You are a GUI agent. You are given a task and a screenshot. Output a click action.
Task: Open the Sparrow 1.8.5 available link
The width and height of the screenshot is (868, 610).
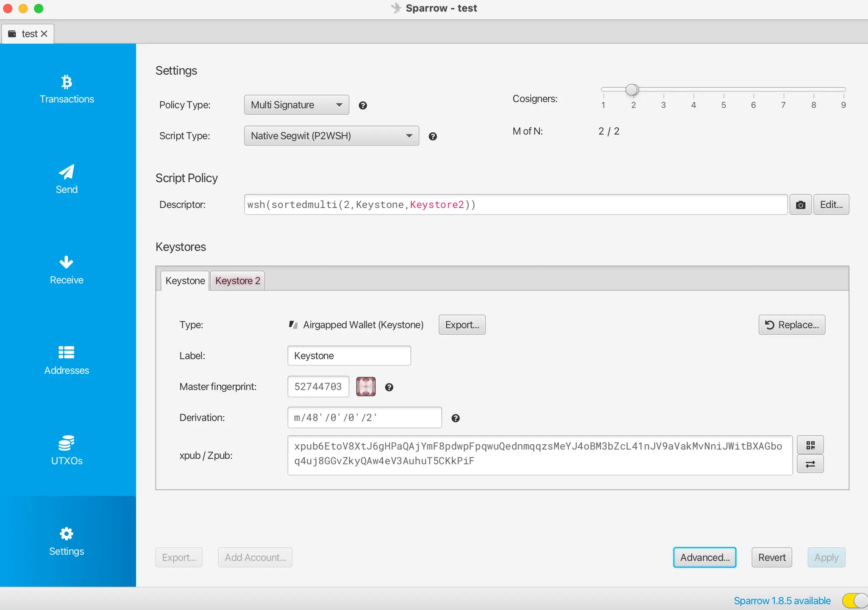tap(782, 601)
